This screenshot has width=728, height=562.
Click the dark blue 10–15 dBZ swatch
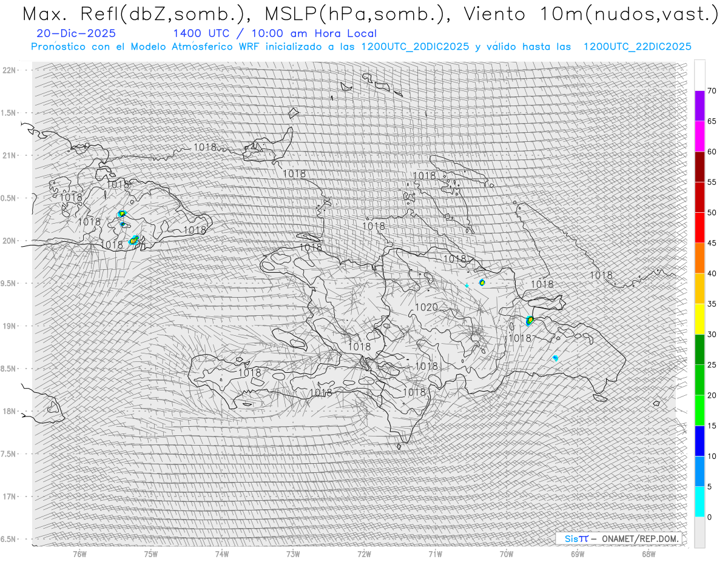click(x=699, y=441)
